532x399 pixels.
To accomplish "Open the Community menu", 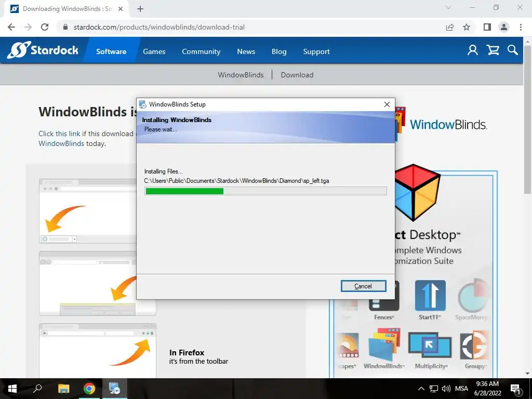I will (201, 51).
